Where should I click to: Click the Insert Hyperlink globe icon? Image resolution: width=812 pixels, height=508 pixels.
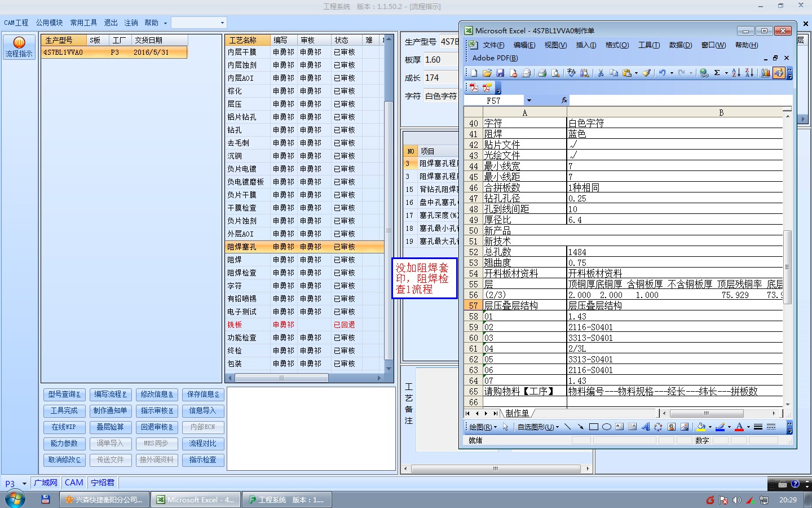point(704,73)
